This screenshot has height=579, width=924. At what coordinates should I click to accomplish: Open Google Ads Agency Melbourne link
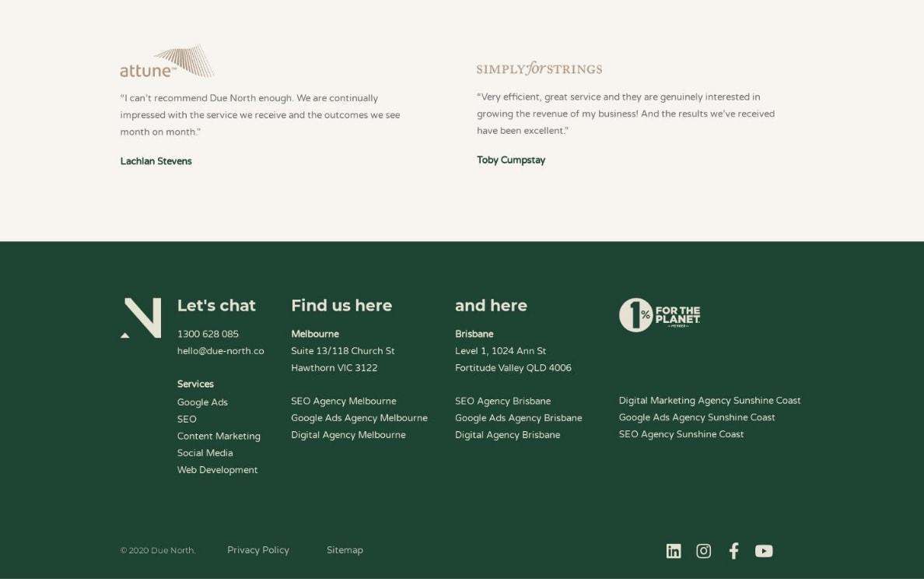[x=359, y=418]
